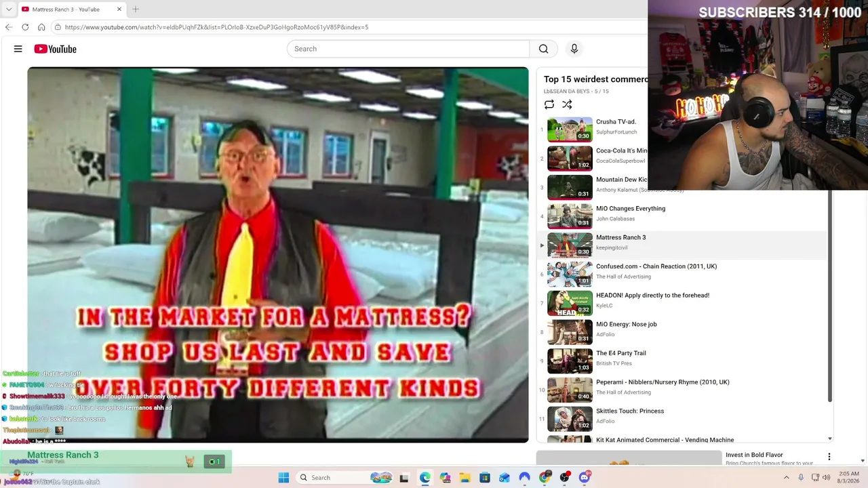The height and width of the screenshot is (488, 868).
Task: Open The E4 Party Trail video
Action: (x=621, y=353)
